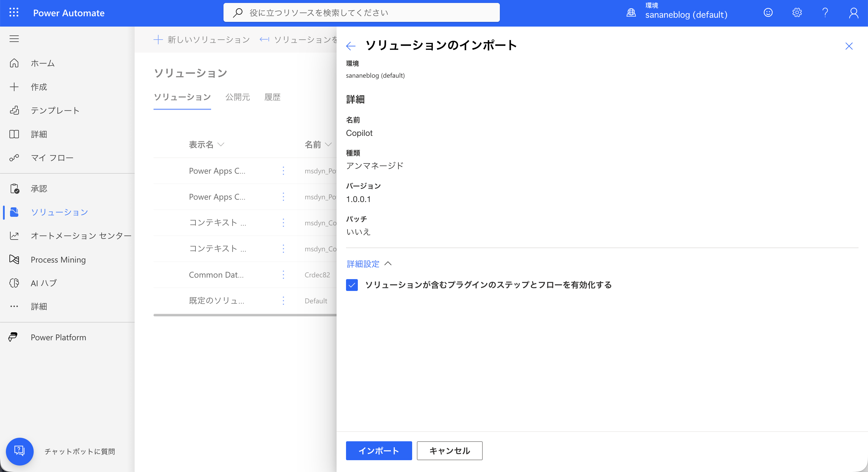Open the first Power Apps C... solution

tap(217, 171)
